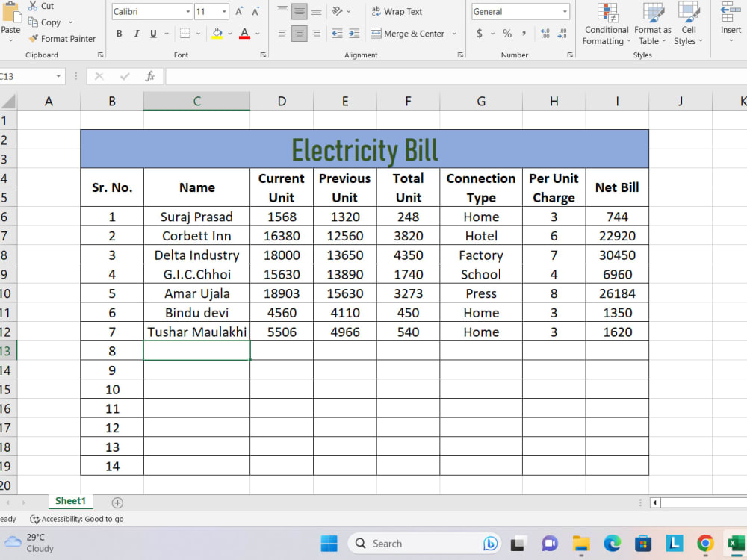Click the Paste clipboard icon
This screenshot has height=560, width=747.
[x=10, y=13]
